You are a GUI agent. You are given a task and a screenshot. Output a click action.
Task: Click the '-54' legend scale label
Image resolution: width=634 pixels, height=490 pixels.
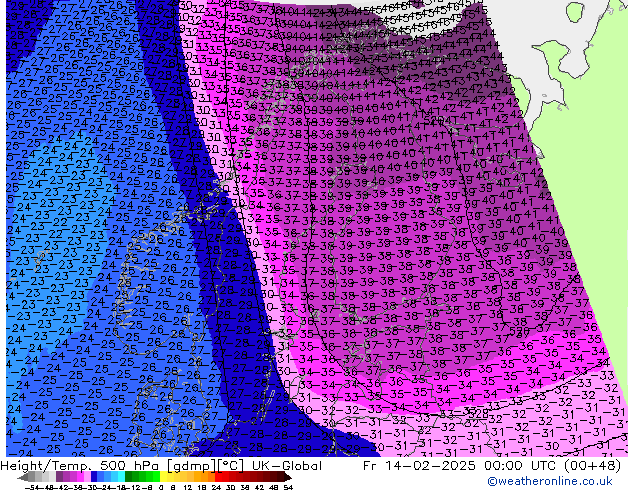[32, 488]
